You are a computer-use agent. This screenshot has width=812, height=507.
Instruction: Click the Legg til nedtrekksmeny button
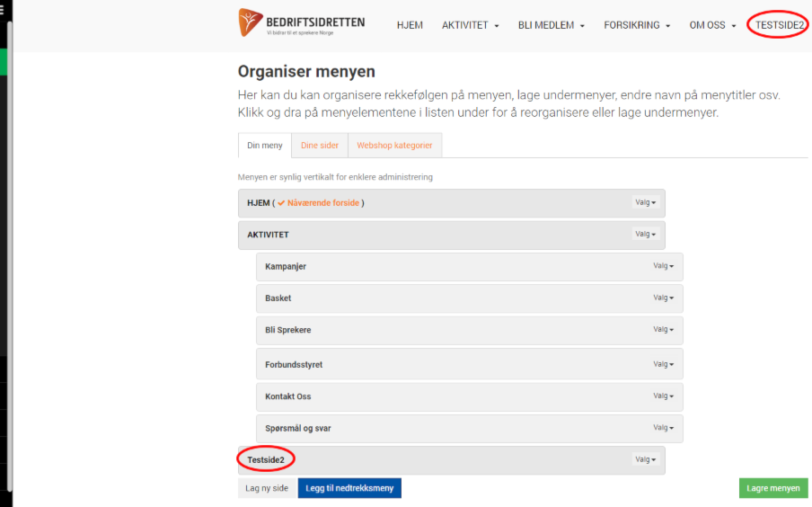pos(349,488)
